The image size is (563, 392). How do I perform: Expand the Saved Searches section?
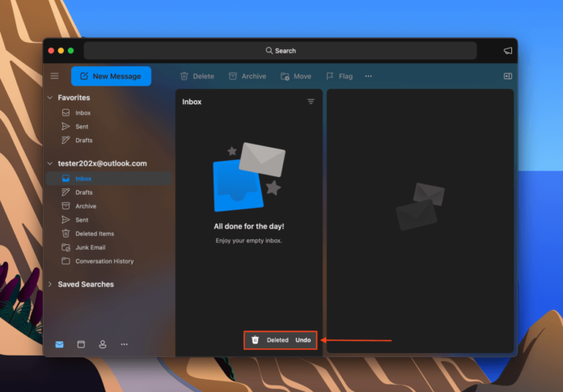50,285
